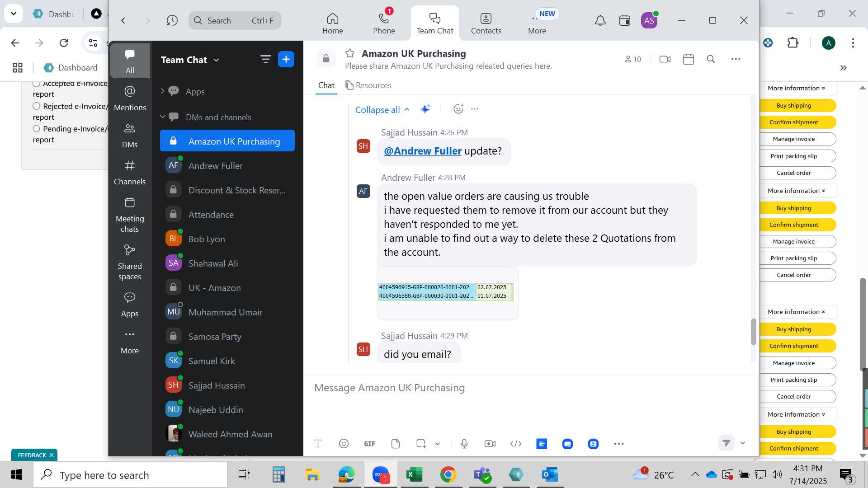This screenshot has width=868, height=488.
Task: Open the GIF picker
Action: pyautogui.click(x=370, y=444)
